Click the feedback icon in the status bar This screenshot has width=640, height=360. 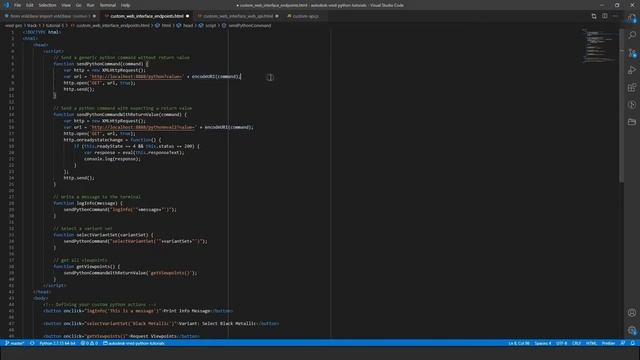pos(623,343)
